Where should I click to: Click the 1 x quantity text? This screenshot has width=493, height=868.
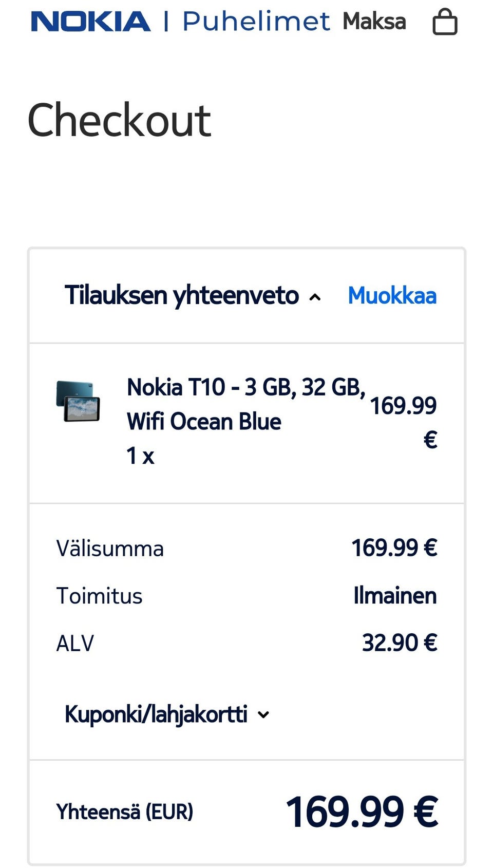click(x=140, y=456)
